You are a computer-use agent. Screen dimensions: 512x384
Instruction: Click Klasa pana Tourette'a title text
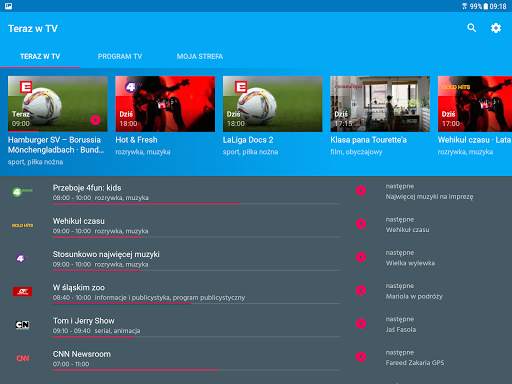369,140
